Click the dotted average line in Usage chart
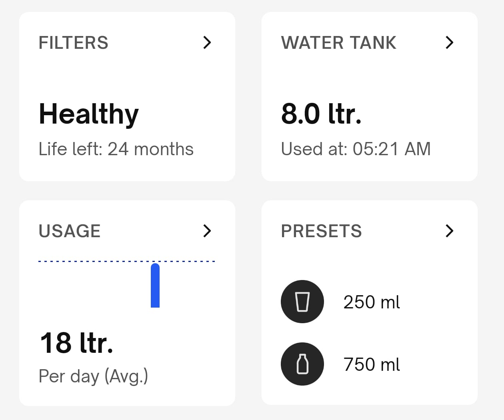This screenshot has width=504, height=420. click(127, 261)
